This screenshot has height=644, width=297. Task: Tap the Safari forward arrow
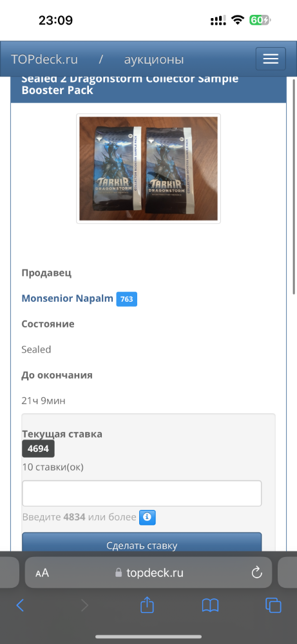coord(84,605)
